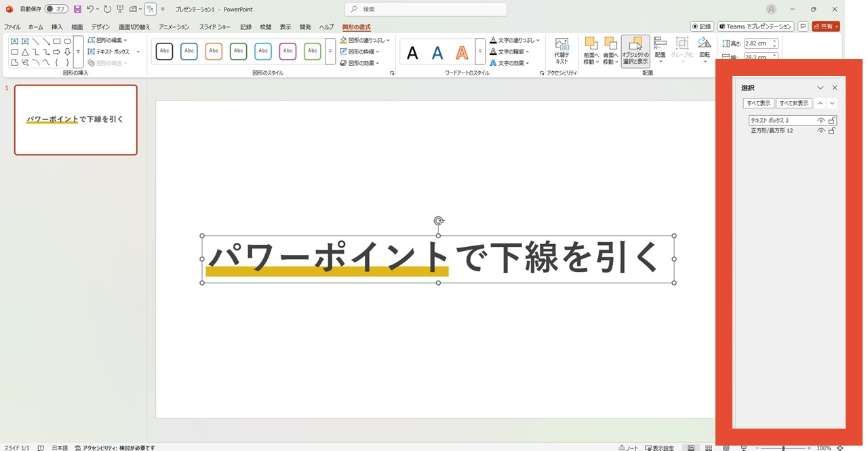868x451 pixels.
Task: Click Teams でプレゼンテーション button
Action: tap(755, 26)
